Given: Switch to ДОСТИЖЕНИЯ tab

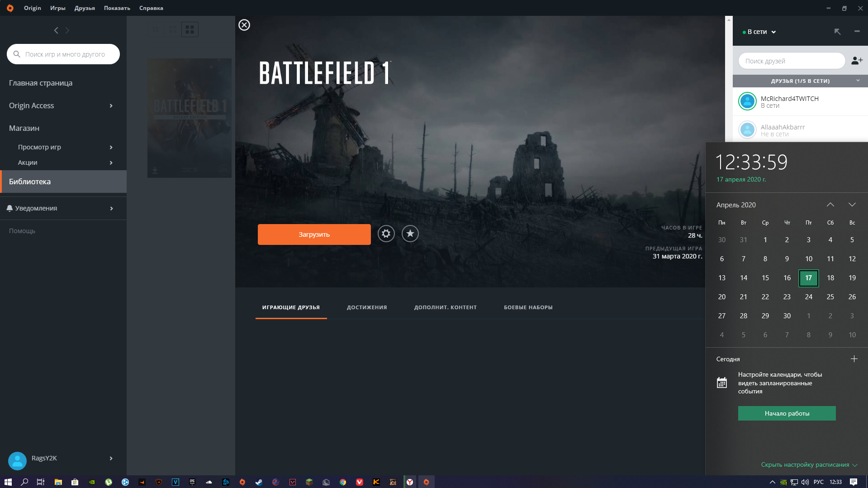Looking at the screenshot, I should tap(367, 307).
